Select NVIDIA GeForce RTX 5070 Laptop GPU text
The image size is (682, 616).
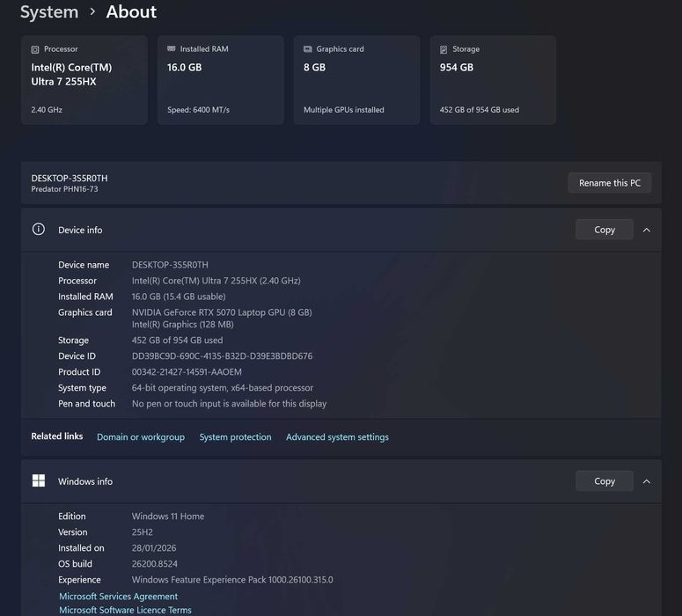click(x=222, y=312)
